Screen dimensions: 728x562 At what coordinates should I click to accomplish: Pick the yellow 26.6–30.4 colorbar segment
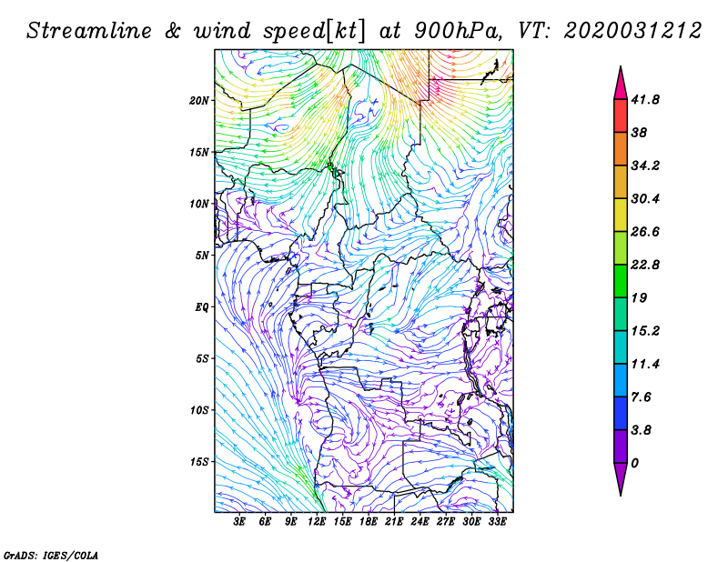point(621,215)
